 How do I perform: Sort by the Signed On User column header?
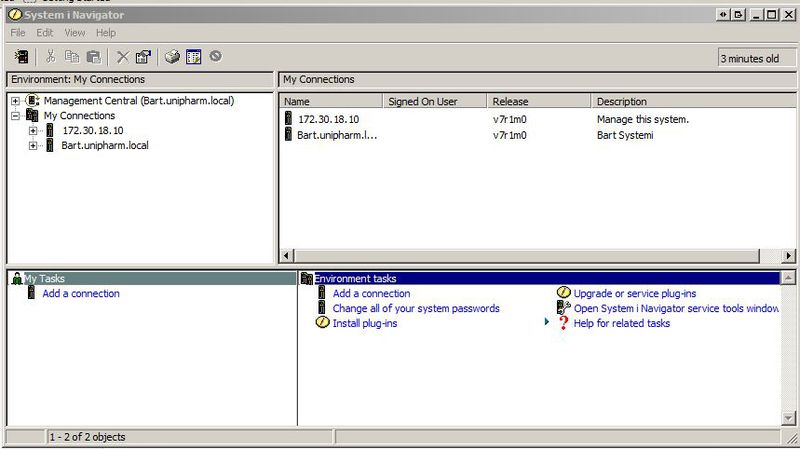pos(435,101)
